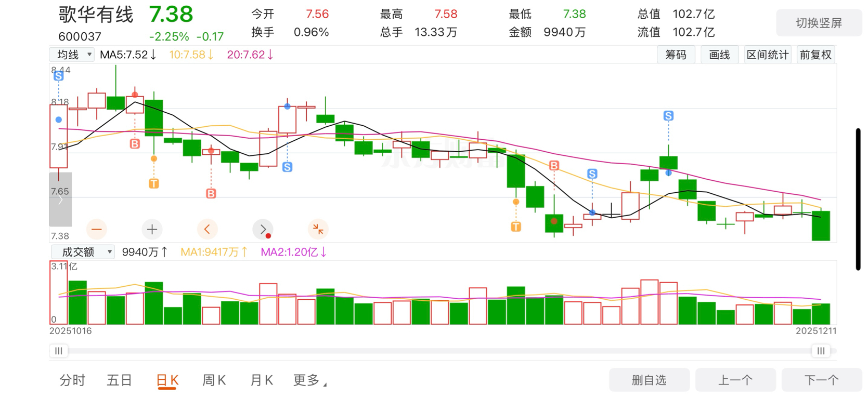Click the end date 20251211

click(816, 331)
